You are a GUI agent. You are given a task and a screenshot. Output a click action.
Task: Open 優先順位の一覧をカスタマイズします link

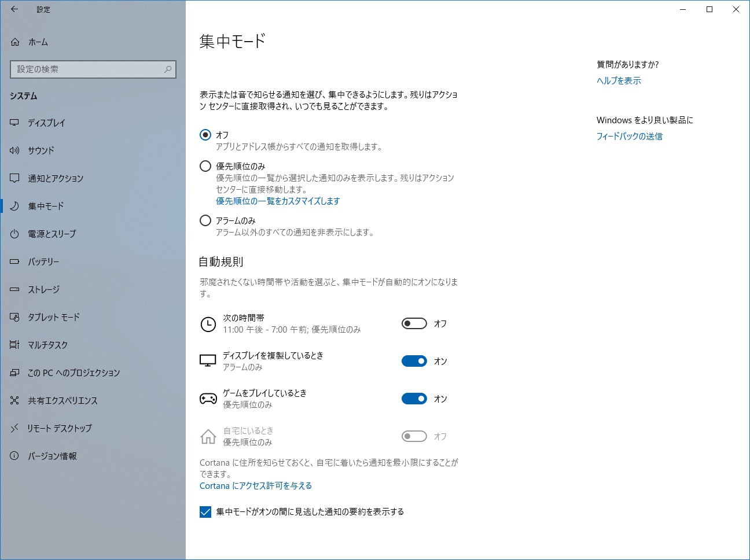coord(278,201)
